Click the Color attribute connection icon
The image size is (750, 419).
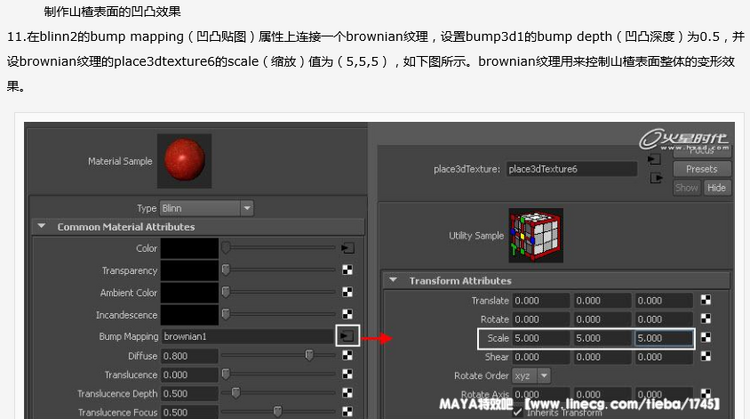click(348, 247)
